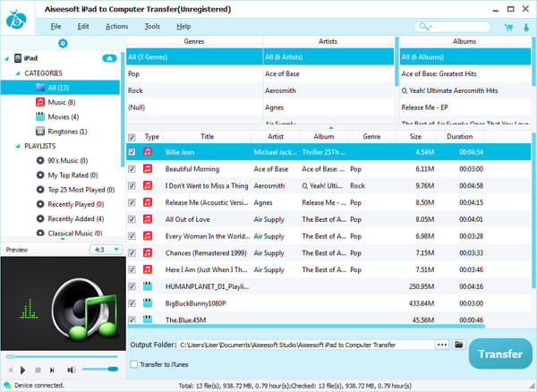Mute the preview volume speaker
Screen dimensions: 537x392
click(72, 370)
